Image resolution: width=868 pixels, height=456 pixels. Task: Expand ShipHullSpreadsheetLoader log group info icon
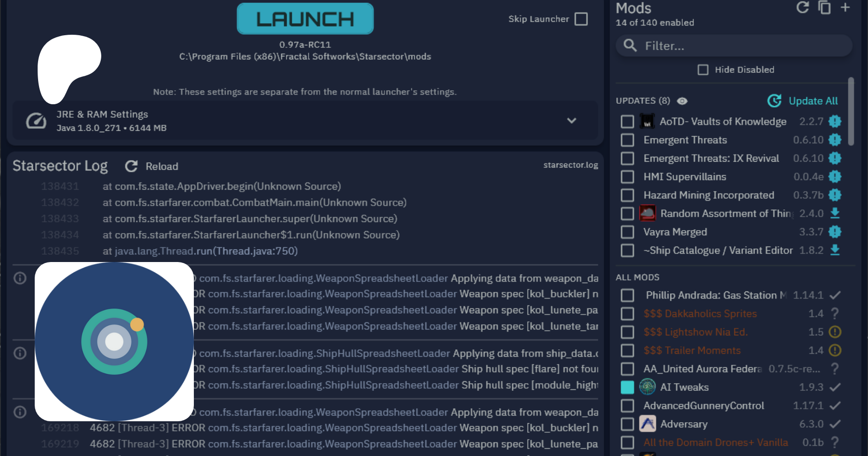(20, 353)
